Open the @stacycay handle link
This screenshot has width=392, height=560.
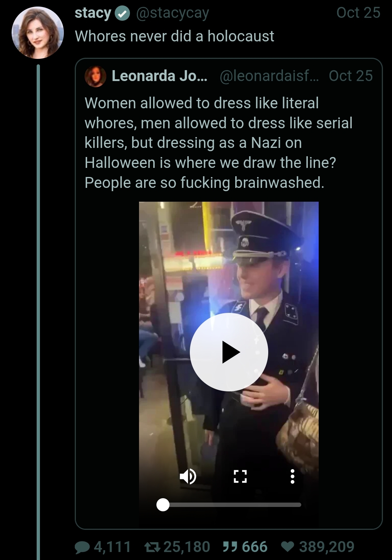pyautogui.click(x=172, y=13)
